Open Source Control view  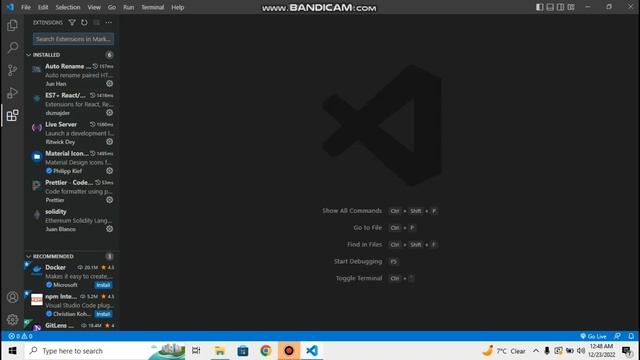(x=12, y=70)
